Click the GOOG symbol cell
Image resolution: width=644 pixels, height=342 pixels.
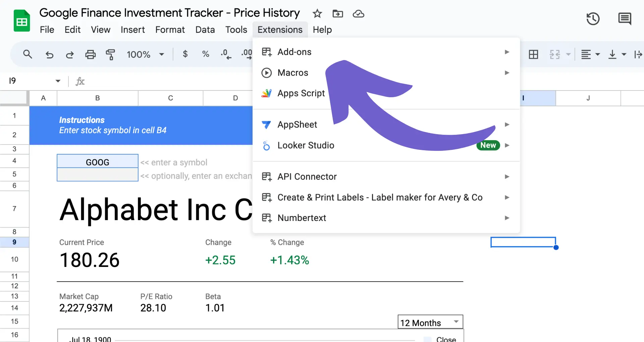tap(98, 161)
